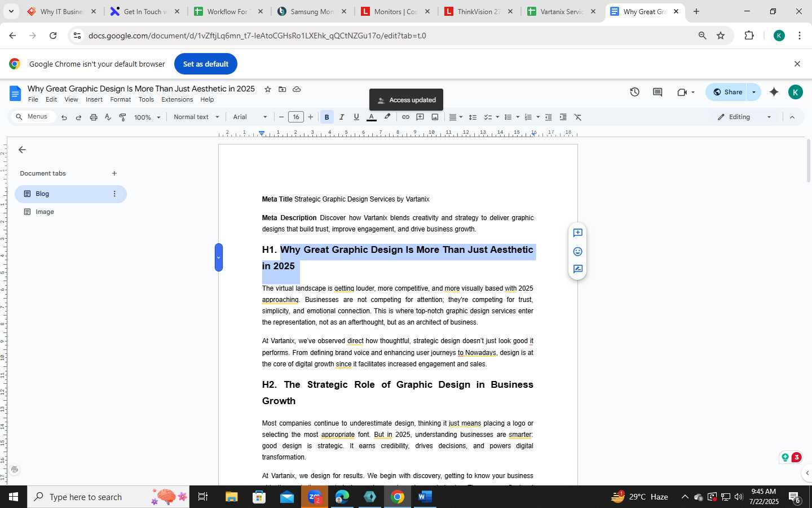Search the Menus box
812x508 pixels.
pyautogui.click(x=33, y=117)
